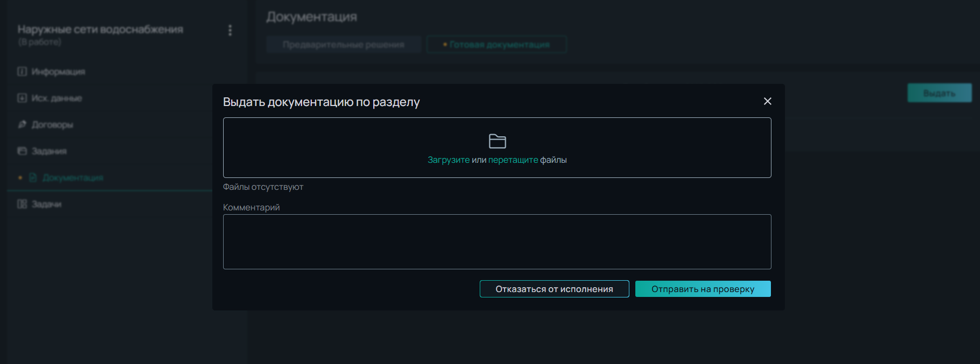
Task: Click the Информация sidebar icon
Action: coord(22,71)
